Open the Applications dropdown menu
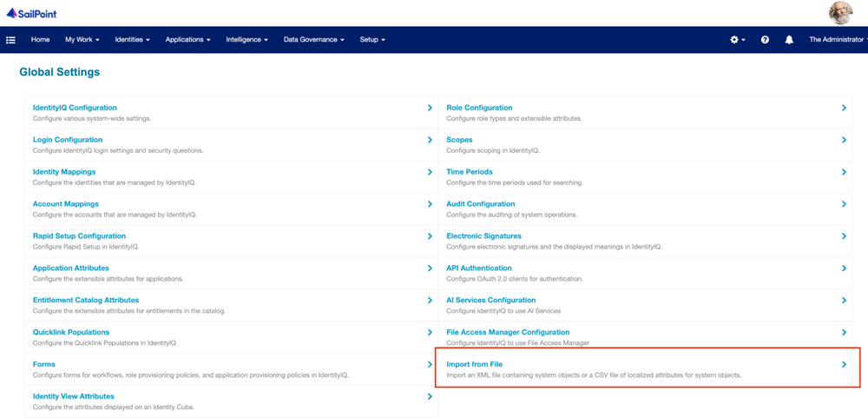This screenshot has width=868, height=418. (187, 40)
